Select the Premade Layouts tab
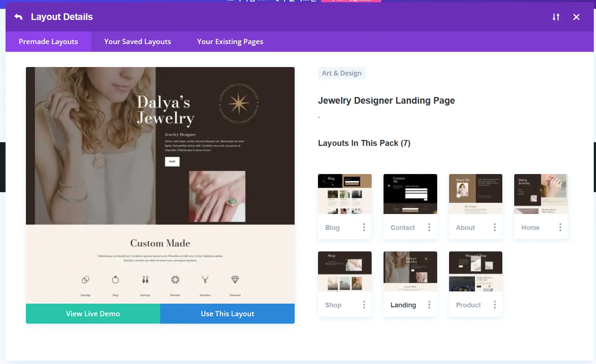Image resolution: width=596 pixels, height=364 pixels. (48, 41)
